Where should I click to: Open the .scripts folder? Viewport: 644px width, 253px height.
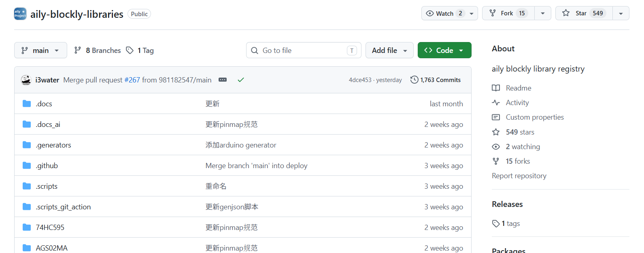coord(47,186)
